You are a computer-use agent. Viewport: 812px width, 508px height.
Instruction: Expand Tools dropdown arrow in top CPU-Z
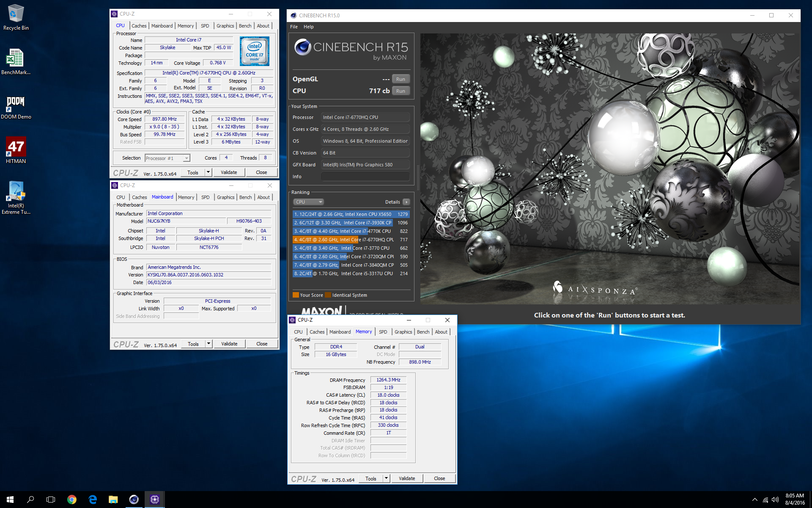(208, 172)
